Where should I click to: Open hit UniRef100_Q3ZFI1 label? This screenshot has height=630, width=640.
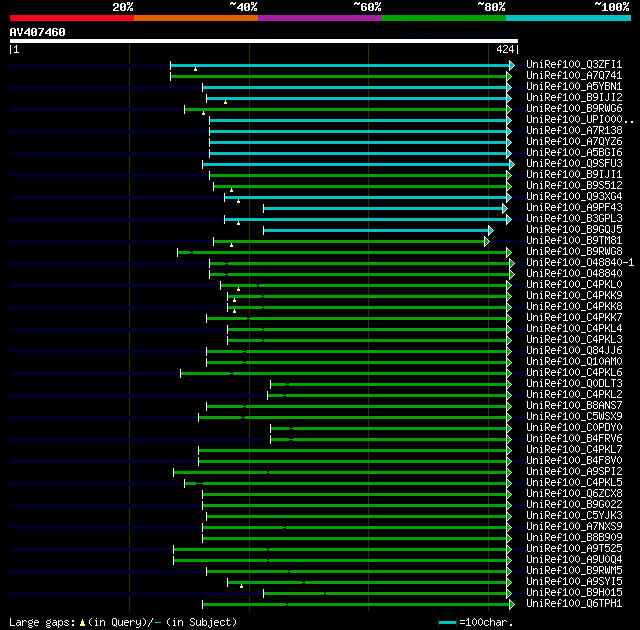pos(574,64)
